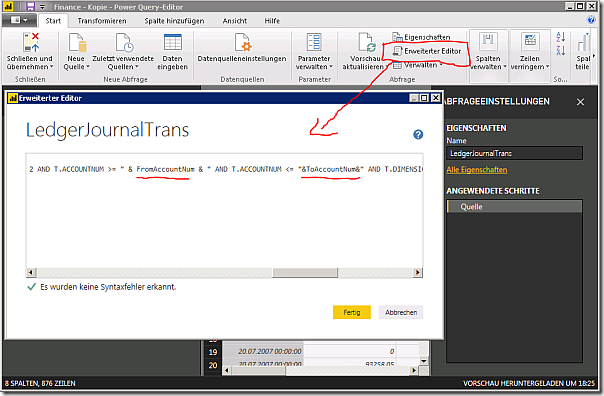Image resolution: width=604 pixels, height=396 pixels.
Task: Expand the Neue Quelle dropdown arrow
Action: click(88, 67)
